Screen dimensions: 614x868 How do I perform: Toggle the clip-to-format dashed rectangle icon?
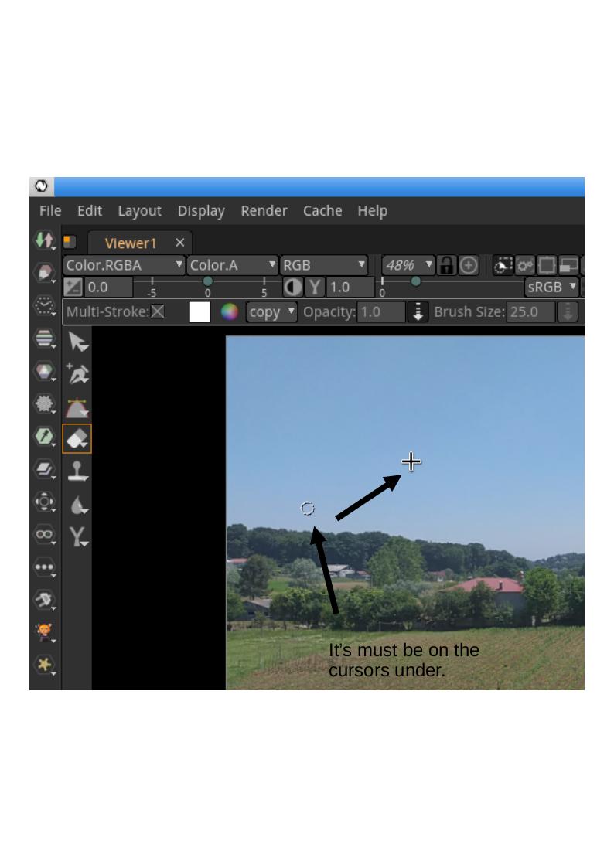click(502, 265)
